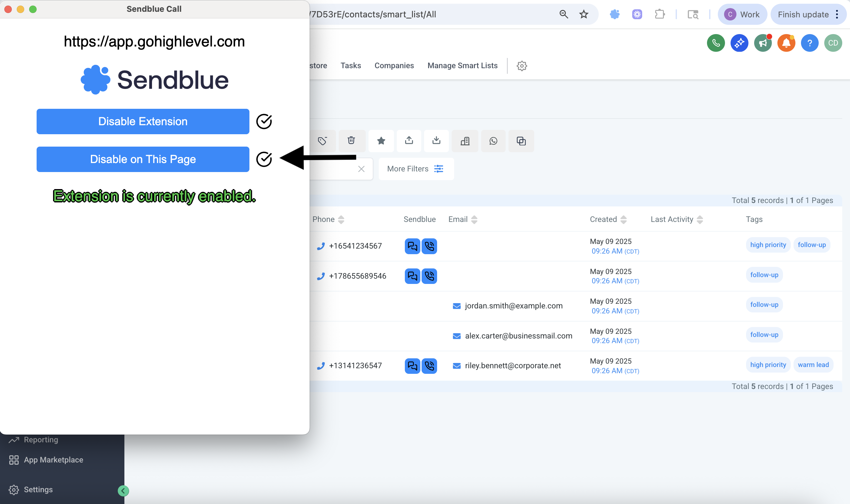Viewport: 850px width, 504px height.
Task: Open the Work profile menu
Action: click(742, 14)
